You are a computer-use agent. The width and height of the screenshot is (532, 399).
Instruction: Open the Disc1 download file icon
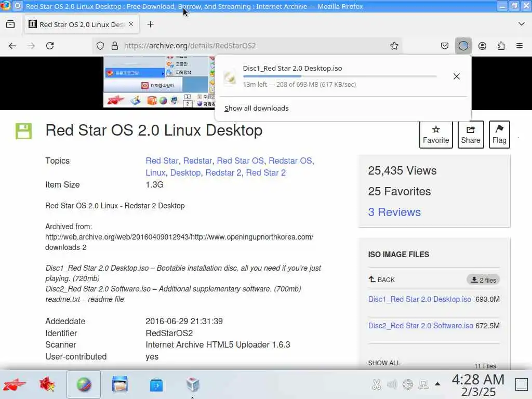(230, 77)
